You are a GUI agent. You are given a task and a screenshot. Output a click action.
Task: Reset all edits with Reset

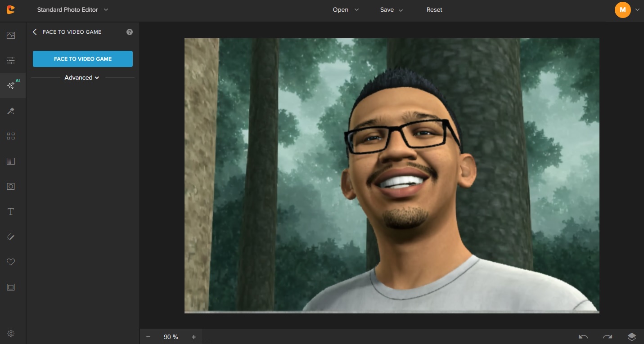pyautogui.click(x=434, y=9)
